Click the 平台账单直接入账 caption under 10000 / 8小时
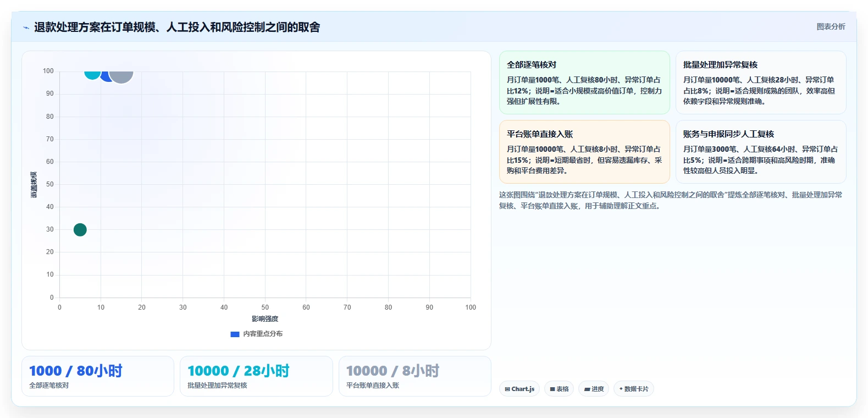The height and width of the screenshot is (418, 868). (x=373, y=386)
